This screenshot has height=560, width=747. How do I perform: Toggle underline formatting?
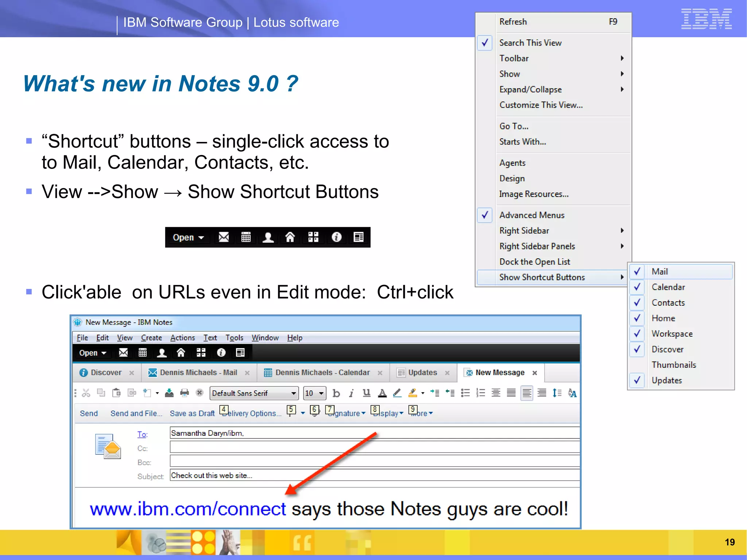[x=367, y=393]
